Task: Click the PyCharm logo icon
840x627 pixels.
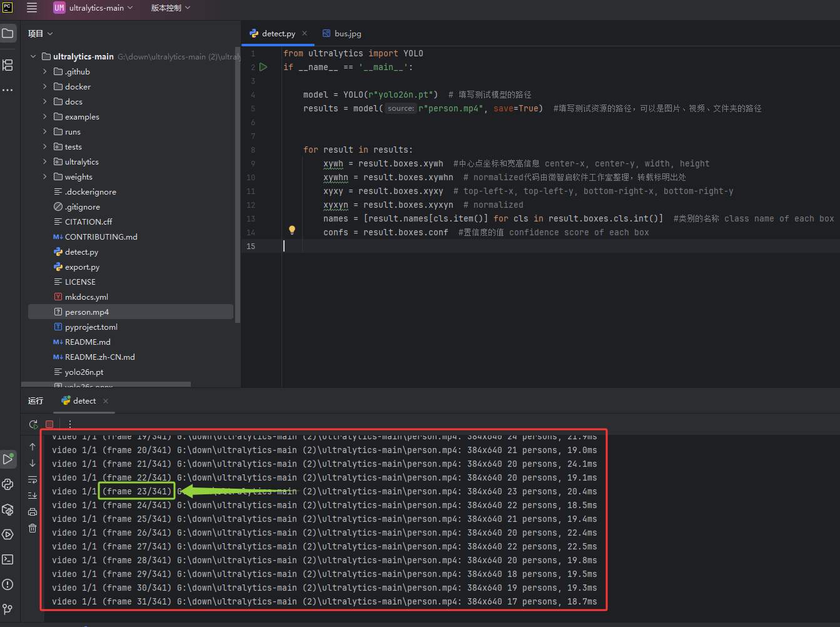Action: pos(8,8)
